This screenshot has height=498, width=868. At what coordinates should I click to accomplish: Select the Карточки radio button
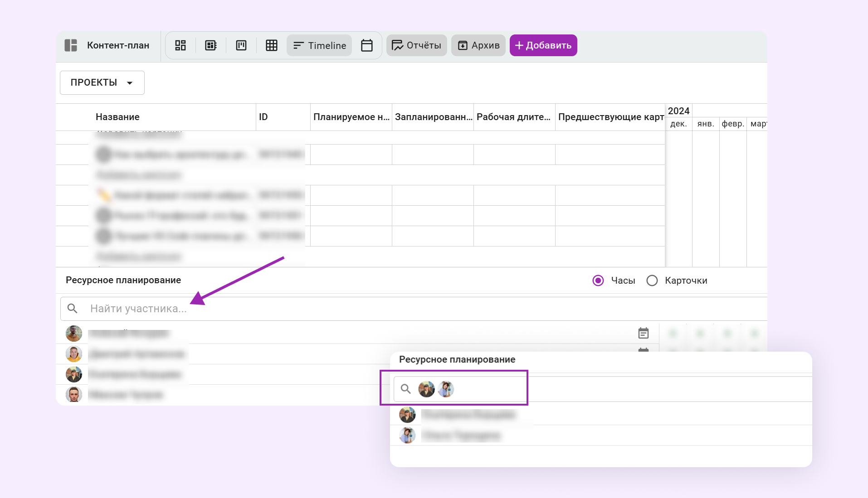[652, 280]
